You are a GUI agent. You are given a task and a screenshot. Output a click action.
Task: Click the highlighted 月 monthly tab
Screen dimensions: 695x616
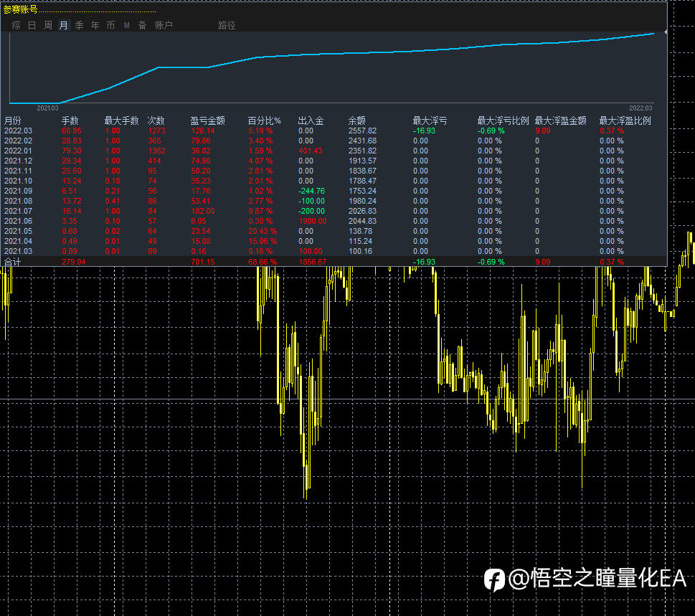(x=64, y=26)
